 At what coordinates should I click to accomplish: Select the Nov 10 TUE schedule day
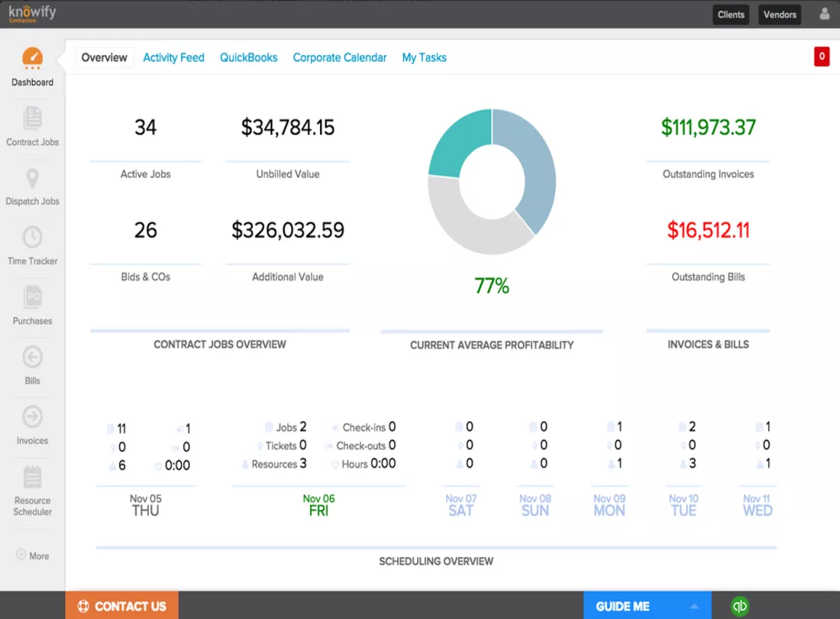(x=683, y=505)
